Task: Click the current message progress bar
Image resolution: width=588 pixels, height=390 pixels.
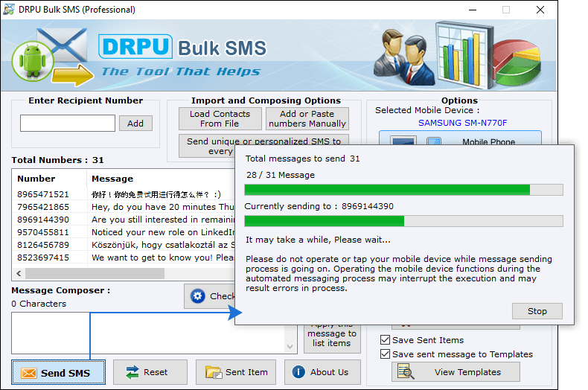Action: click(x=403, y=221)
